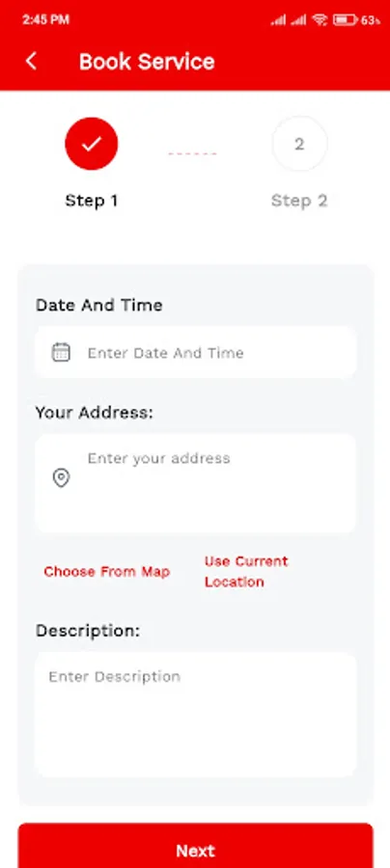Click the Step 1 checkmark circle
The height and width of the screenshot is (868, 390).
point(92,144)
